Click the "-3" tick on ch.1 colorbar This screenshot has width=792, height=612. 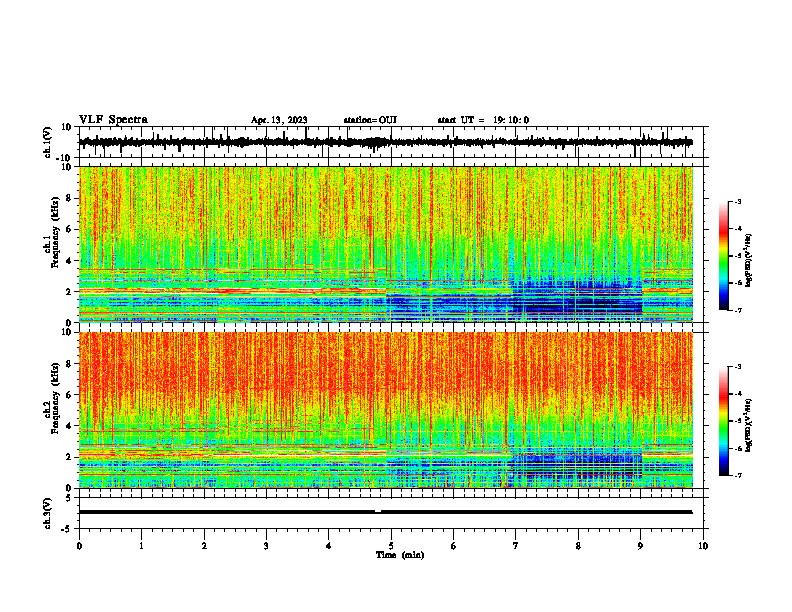(x=737, y=201)
